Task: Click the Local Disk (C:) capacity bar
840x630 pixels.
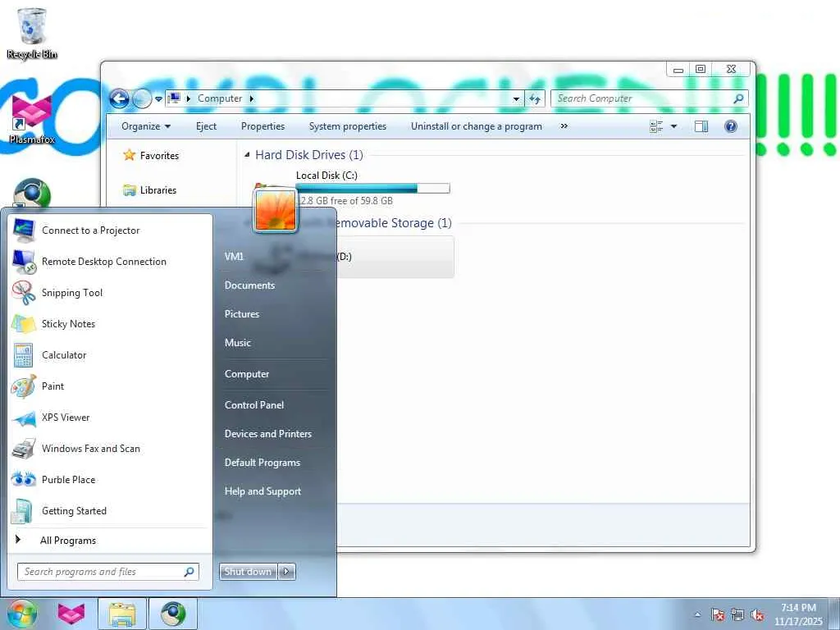Action: coord(372,188)
